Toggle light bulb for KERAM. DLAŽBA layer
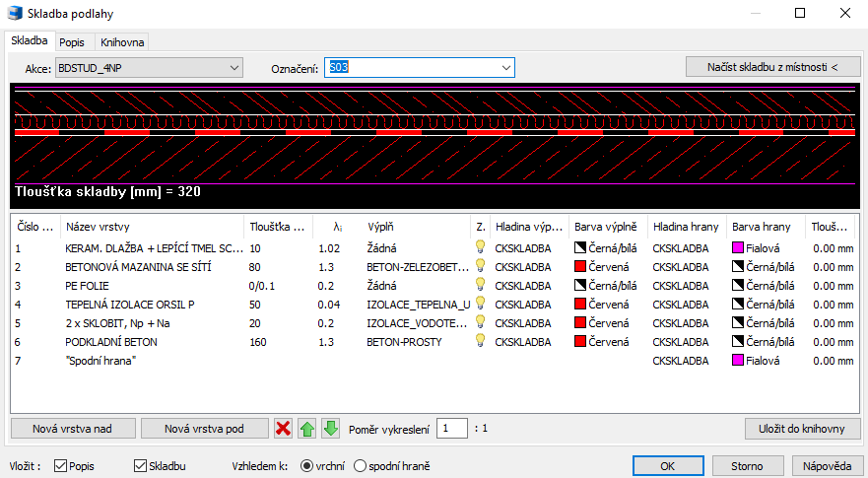The height and width of the screenshot is (478, 868). (x=481, y=248)
